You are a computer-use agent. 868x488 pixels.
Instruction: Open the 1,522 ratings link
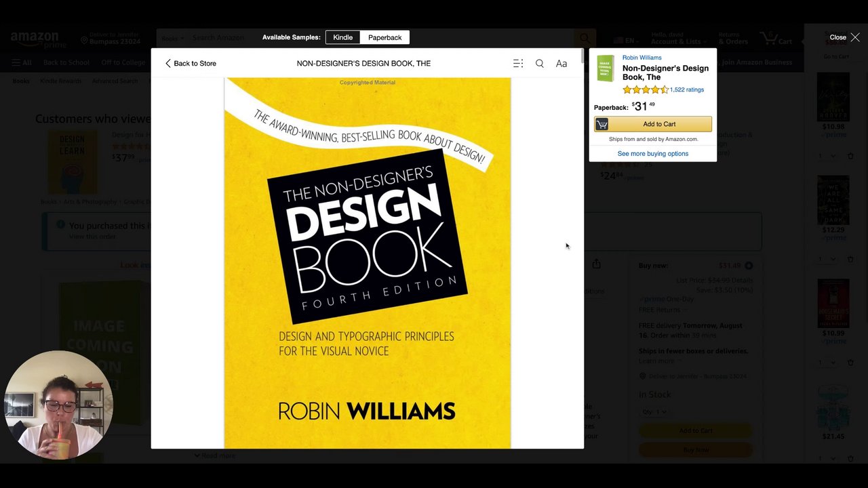click(687, 89)
